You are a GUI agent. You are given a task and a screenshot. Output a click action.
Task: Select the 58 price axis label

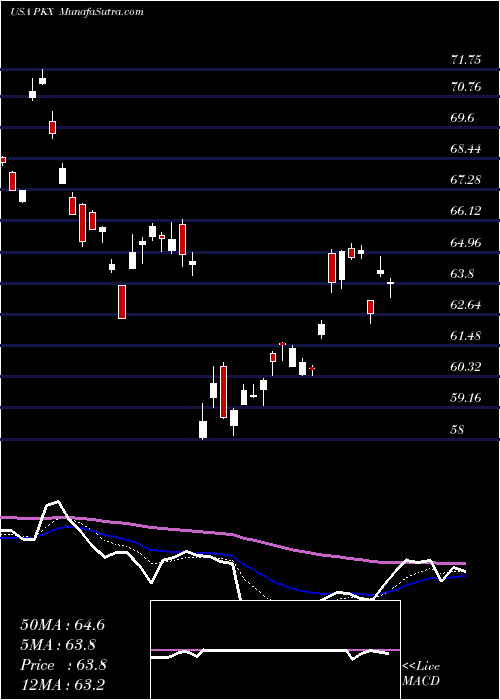pos(458,429)
